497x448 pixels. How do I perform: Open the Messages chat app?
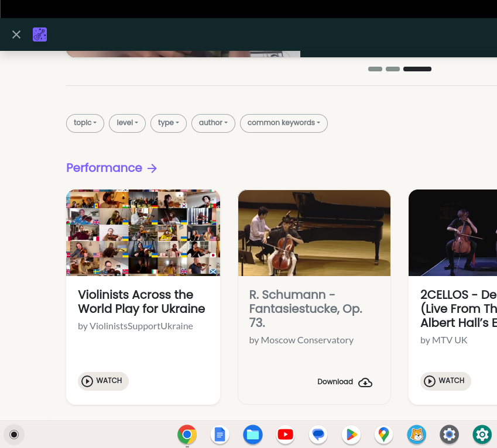click(318, 435)
